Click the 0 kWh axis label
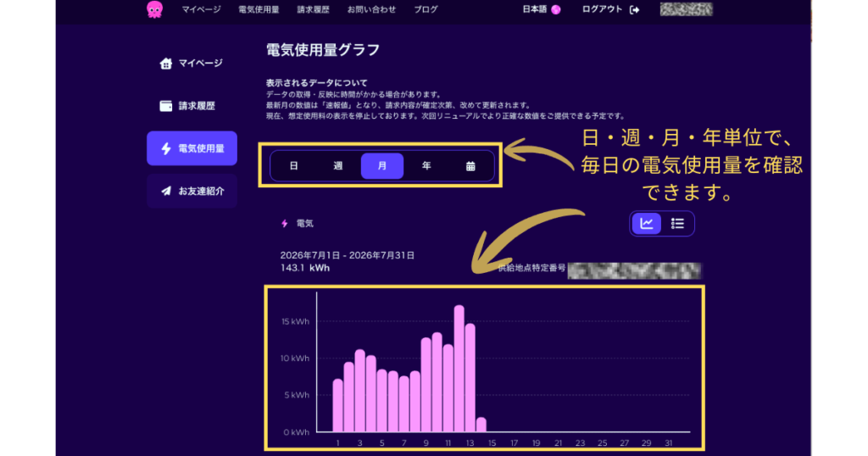Viewport: 868px width, 456px height. coord(296,432)
